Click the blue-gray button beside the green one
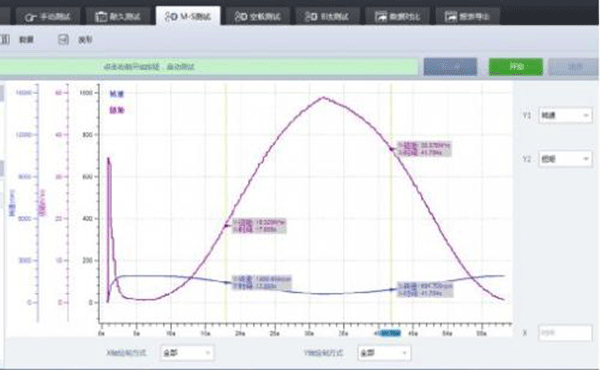 point(450,67)
